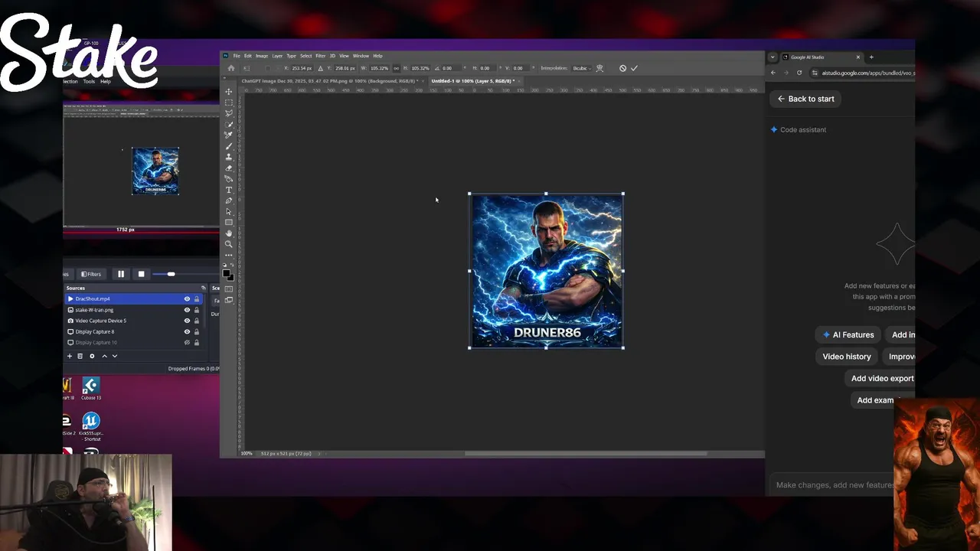980x551 pixels.
Task: Cancel the transform with the circle-slash icon
Action: pyautogui.click(x=622, y=68)
